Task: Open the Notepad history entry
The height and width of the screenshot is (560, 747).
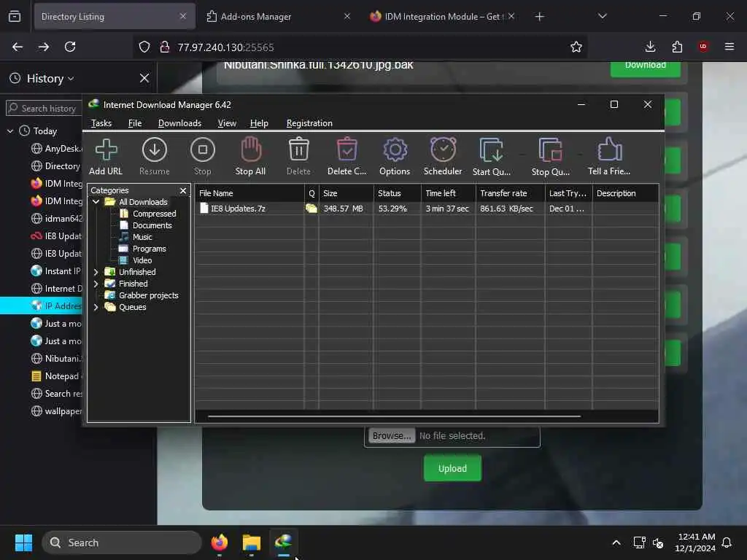Action: (56, 376)
